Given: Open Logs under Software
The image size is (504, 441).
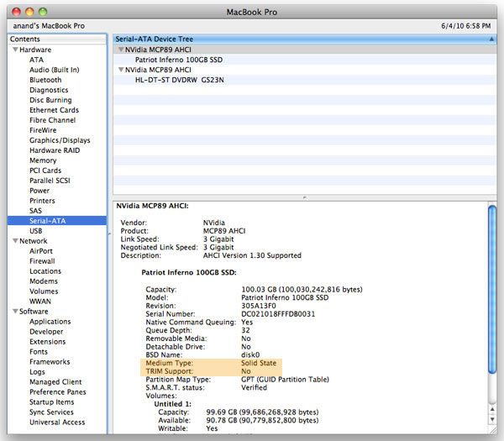Looking at the screenshot, I should pyautogui.click(x=37, y=372).
